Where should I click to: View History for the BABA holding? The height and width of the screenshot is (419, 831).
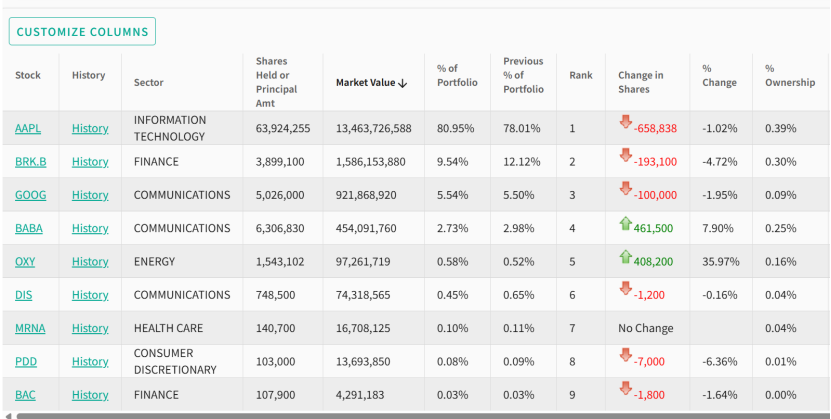(x=90, y=228)
